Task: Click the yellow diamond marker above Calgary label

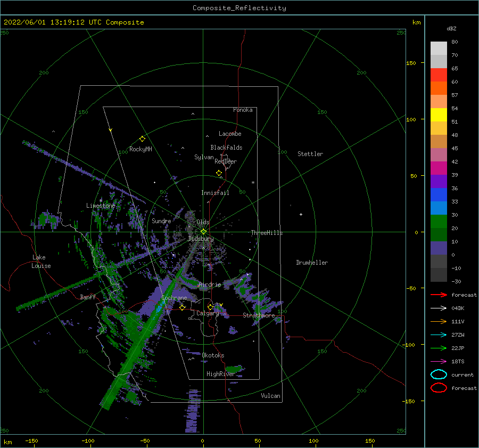Action: [x=210, y=307]
